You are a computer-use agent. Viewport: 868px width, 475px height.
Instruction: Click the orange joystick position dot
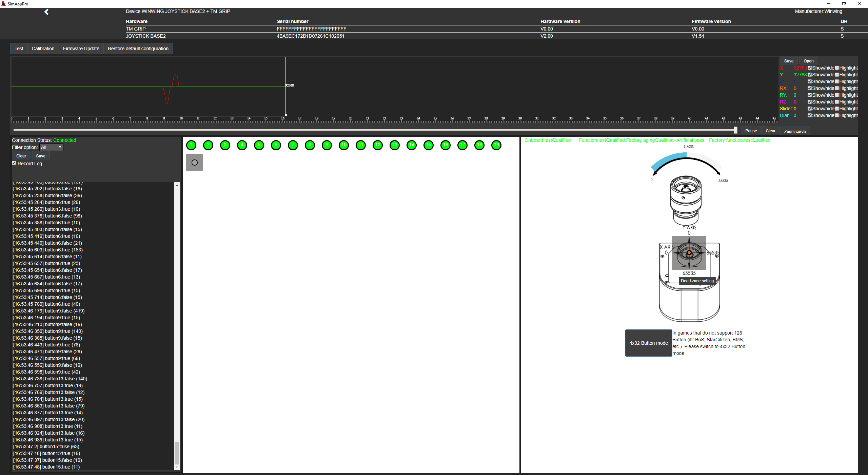[689, 253]
